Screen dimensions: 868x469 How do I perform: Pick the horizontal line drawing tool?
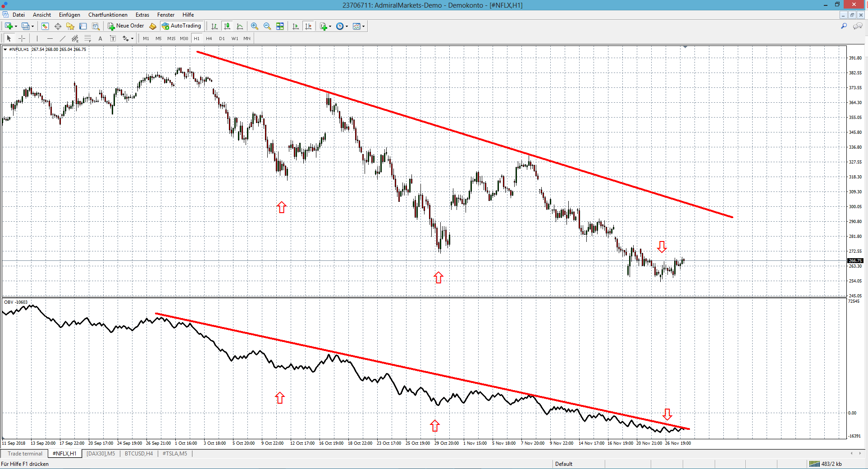click(50, 38)
